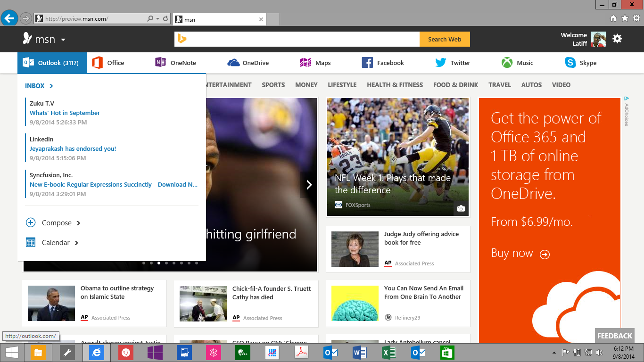This screenshot has width=644, height=362.
Task: Click the Buy now arrow circle icon
Action: pyautogui.click(x=545, y=255)
